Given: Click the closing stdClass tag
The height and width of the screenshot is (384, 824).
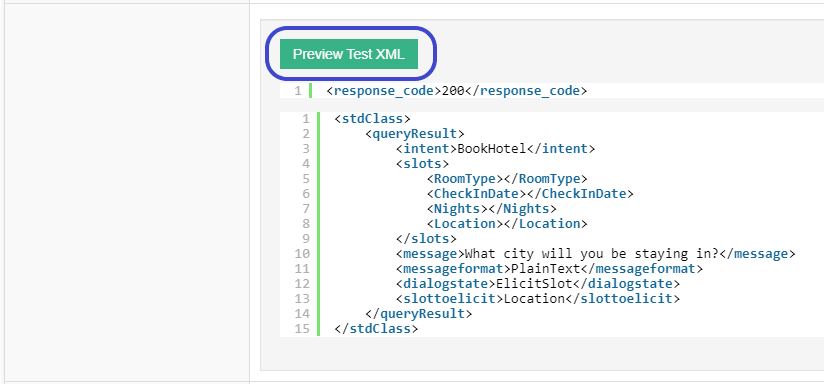Looking at the screenshot, I should [376, 329].
